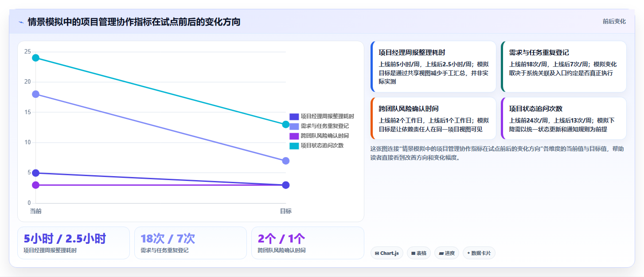The image size is (644, 277).
Task: Click the cyan data point at 24 on 当前
Action: point(36,58)
